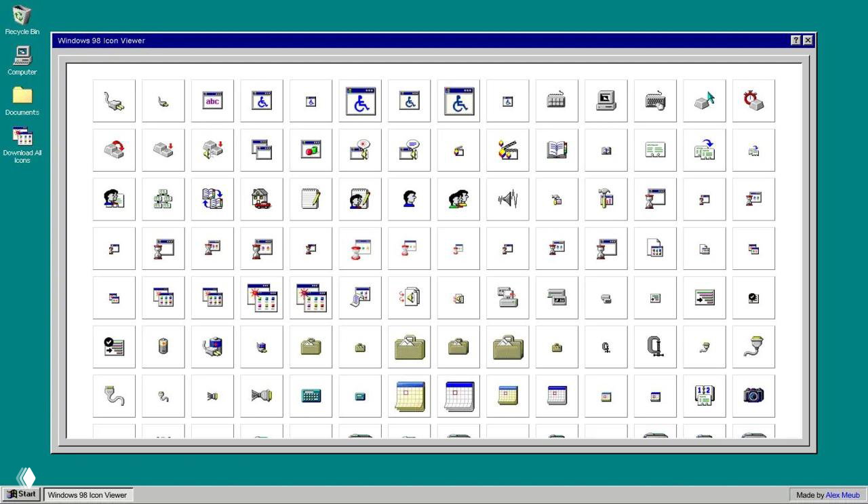Select the battery icon
The width and height of the screenshot is (868, 504).
click(163, 347)
